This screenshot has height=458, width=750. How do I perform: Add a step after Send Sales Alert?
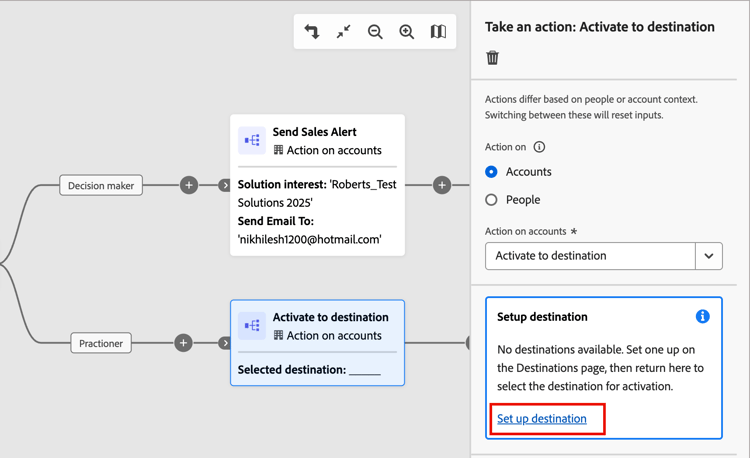coord(442,185)
